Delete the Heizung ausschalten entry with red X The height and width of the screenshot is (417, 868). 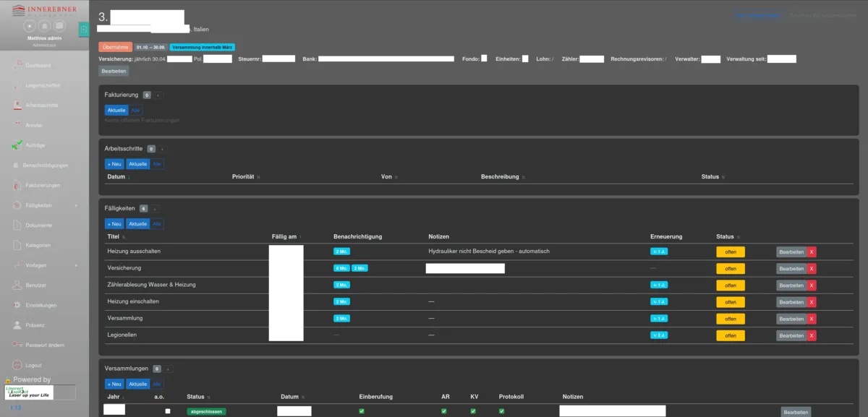coord(812,252)
